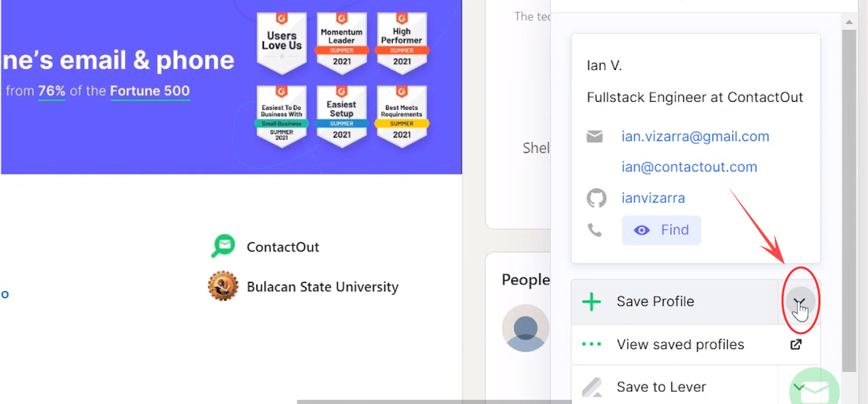Image resolution: width=868 pixels, height=404 pixels.
Task: Open the ian.vizarra@gmail.com email link
Action: tap(695, 136)
